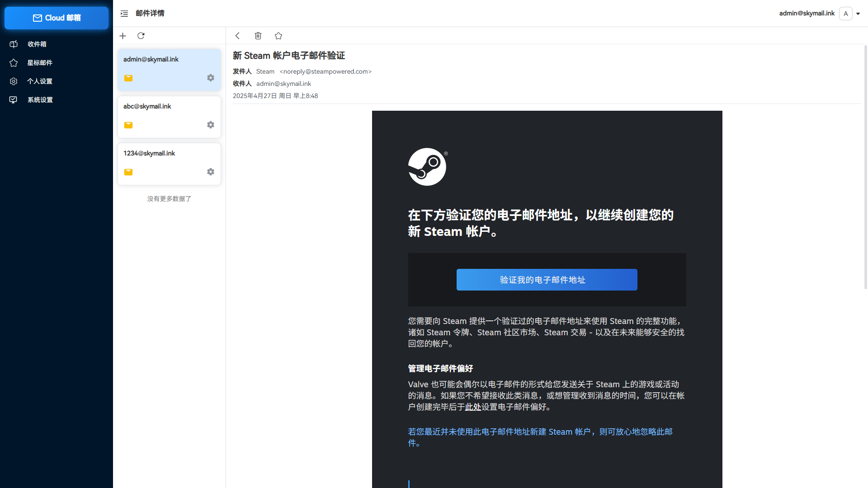Star this email
Viewport: 868px width, 488px height.
coord(278,36)
